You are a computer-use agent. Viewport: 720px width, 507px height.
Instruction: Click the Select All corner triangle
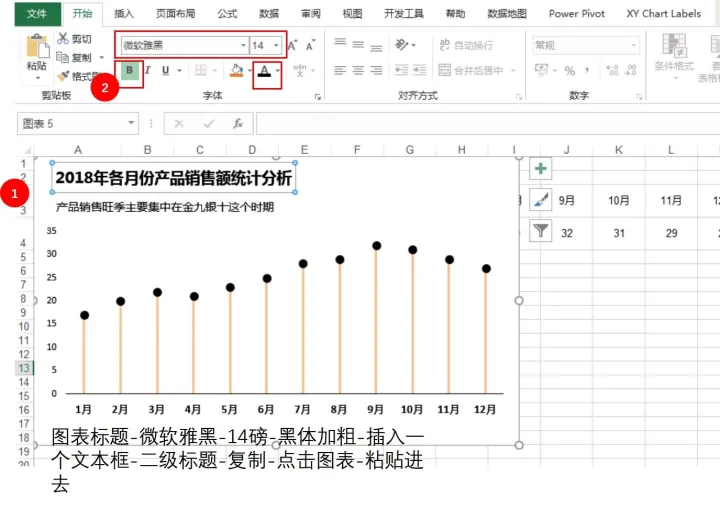coord(28,150)
